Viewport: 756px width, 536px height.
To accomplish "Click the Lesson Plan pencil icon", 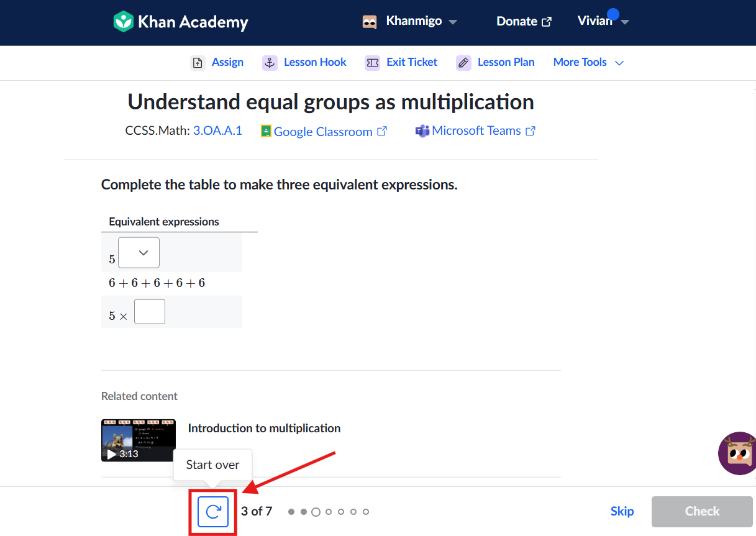I will [463, 63].
